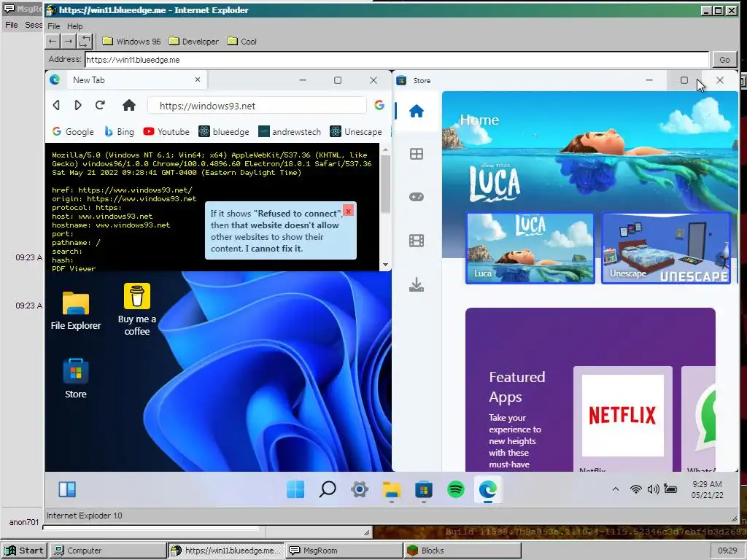Click the Internet Exploder address field
This screenshot has height=560, width=747.
coord(397,60)
